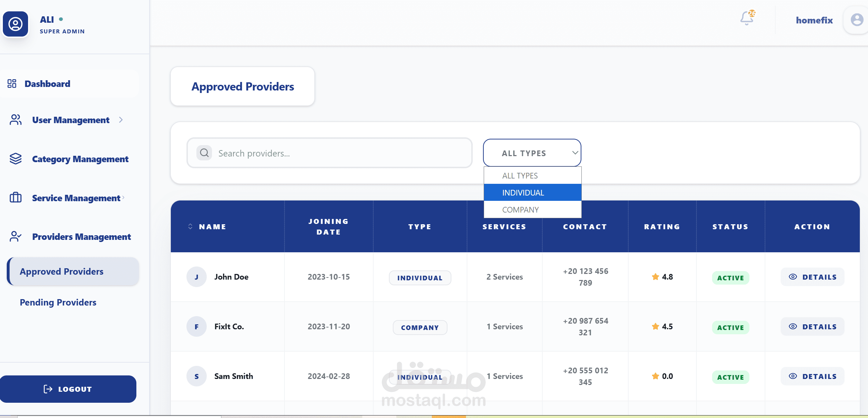The image size is (868, 418).
Task: View details for FixIt Co.
Action: [812, 327]
